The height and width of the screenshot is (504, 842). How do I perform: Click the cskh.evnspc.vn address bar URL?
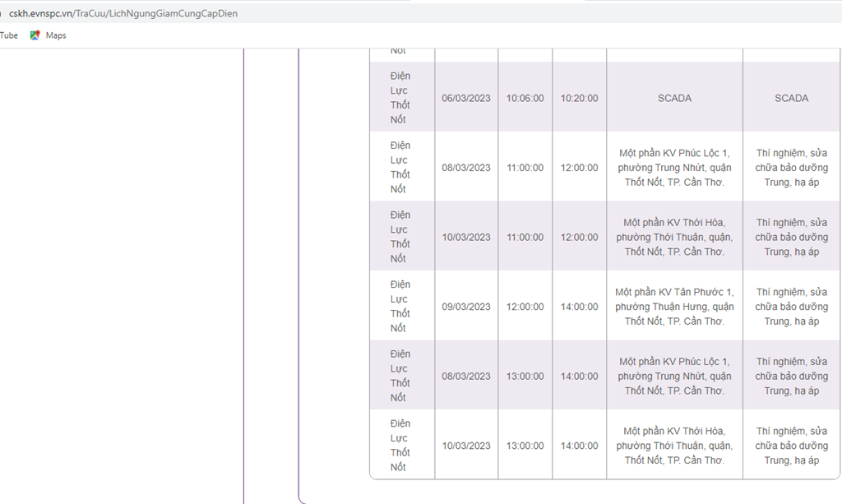123,13
